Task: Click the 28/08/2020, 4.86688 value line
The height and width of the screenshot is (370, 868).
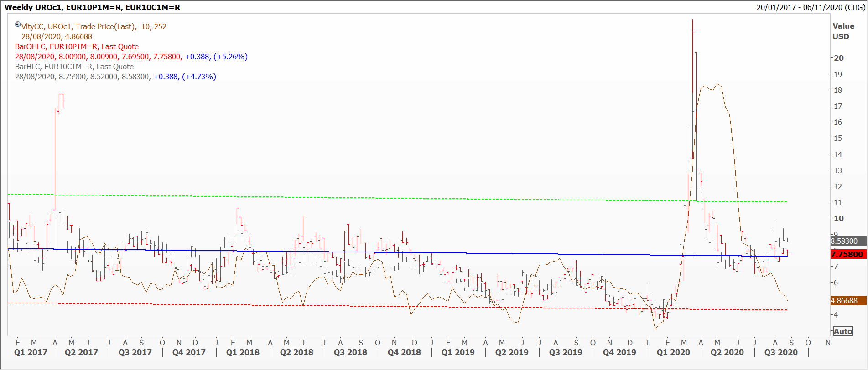Action: [x=57, y=36]
